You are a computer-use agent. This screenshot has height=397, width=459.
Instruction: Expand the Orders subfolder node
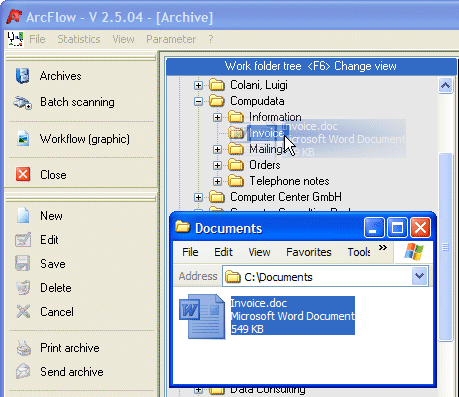pyautogui.click(x=217, y=165)
